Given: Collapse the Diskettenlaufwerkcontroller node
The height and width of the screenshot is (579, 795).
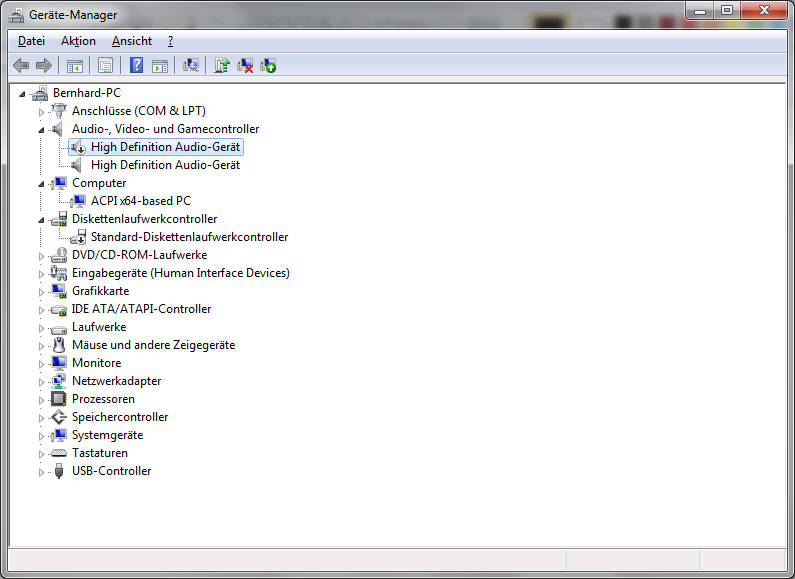Looking at the screenshot, I should coord(42,220).
